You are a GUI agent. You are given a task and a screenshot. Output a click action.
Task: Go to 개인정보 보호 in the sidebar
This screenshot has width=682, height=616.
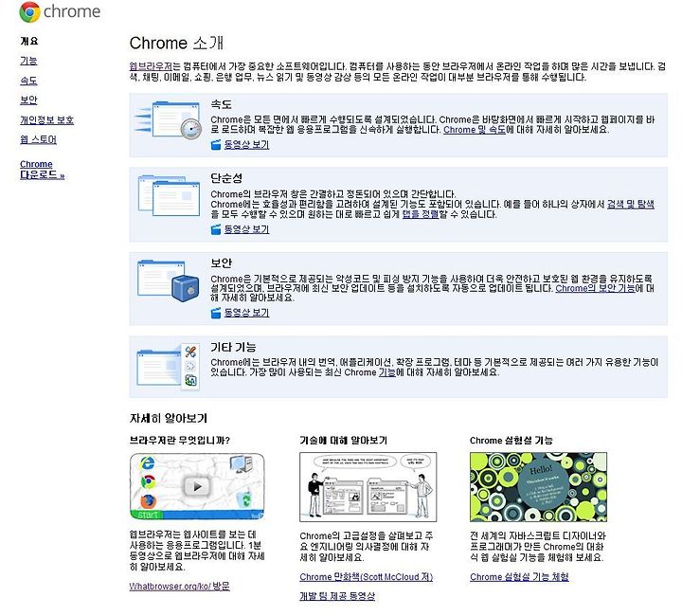point(47,120)
